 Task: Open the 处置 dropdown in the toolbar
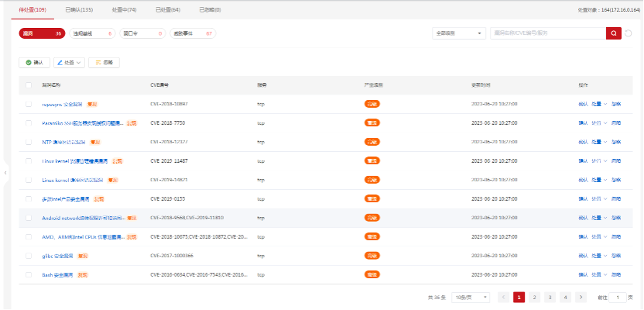coord(69,62)
